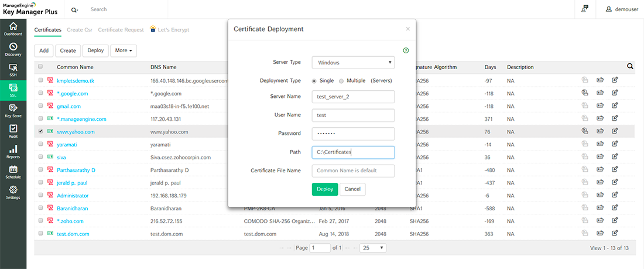Screen dimensions: 644x269
Task: Click the table search magnifier icon
Action: [x=630, y=67]
